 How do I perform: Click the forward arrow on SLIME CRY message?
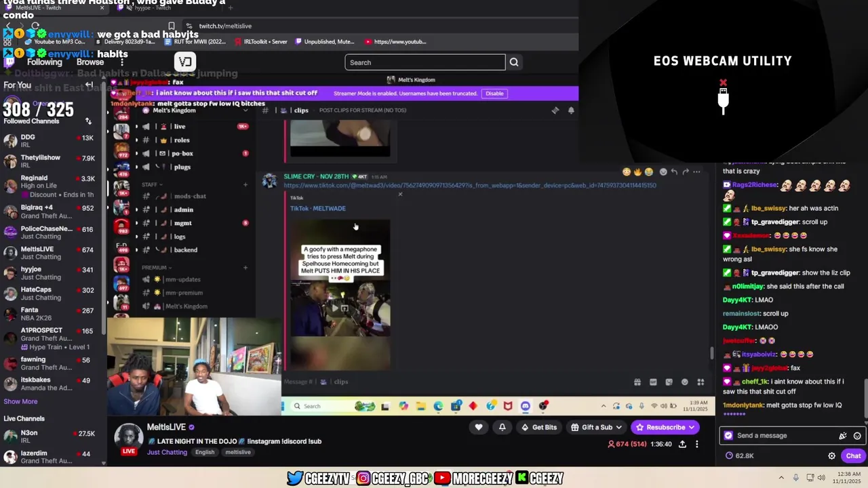pyautogui.click(x=686, y=171)
